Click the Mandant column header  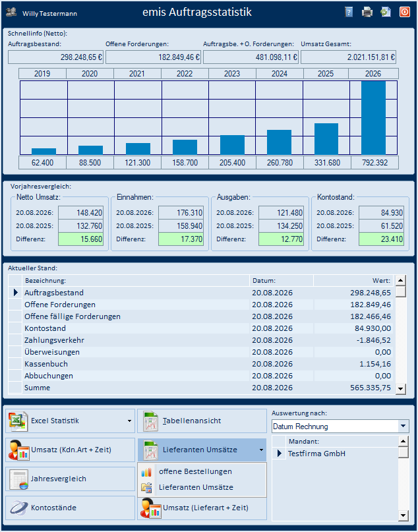(341, 442)
